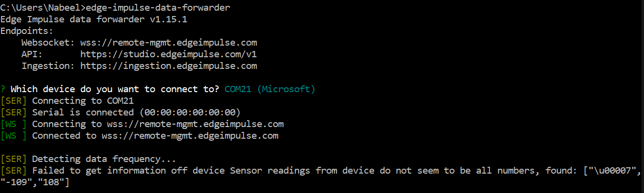Click the [SER] tag before Detecting data frequency
The image size is (644, 193).
(x=14, y=159)
